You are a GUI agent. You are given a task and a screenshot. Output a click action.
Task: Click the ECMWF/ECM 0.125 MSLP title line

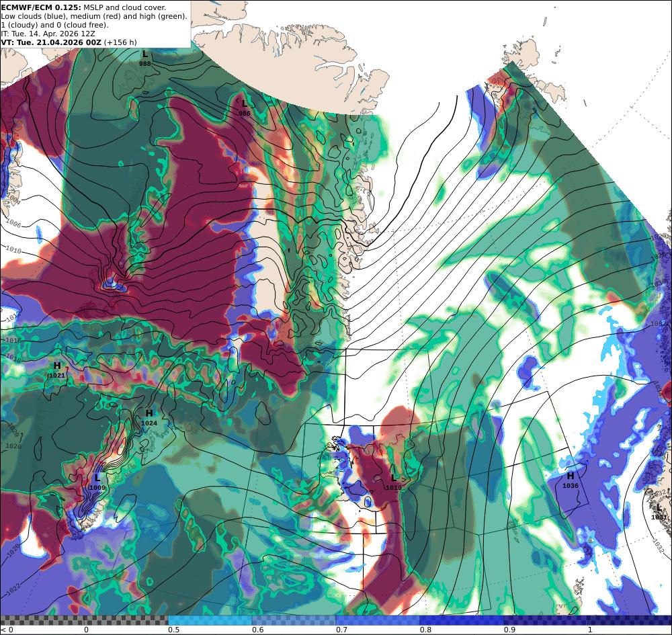click(x=83, y=7)
